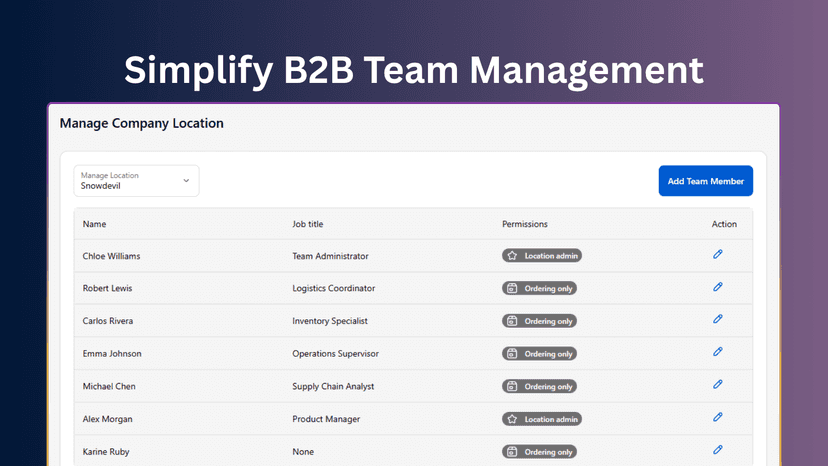
Task: Click the Product Manager job title
Action: [326, 420]
